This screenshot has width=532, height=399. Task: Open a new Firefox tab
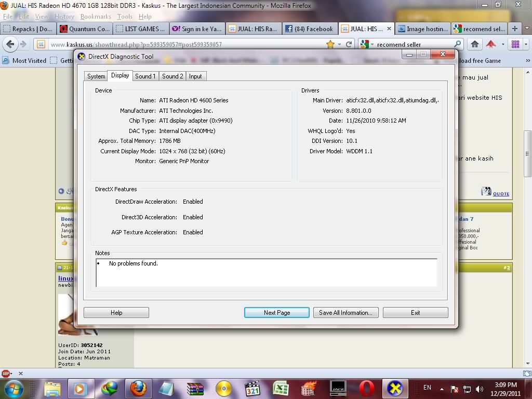pos(515,29)
